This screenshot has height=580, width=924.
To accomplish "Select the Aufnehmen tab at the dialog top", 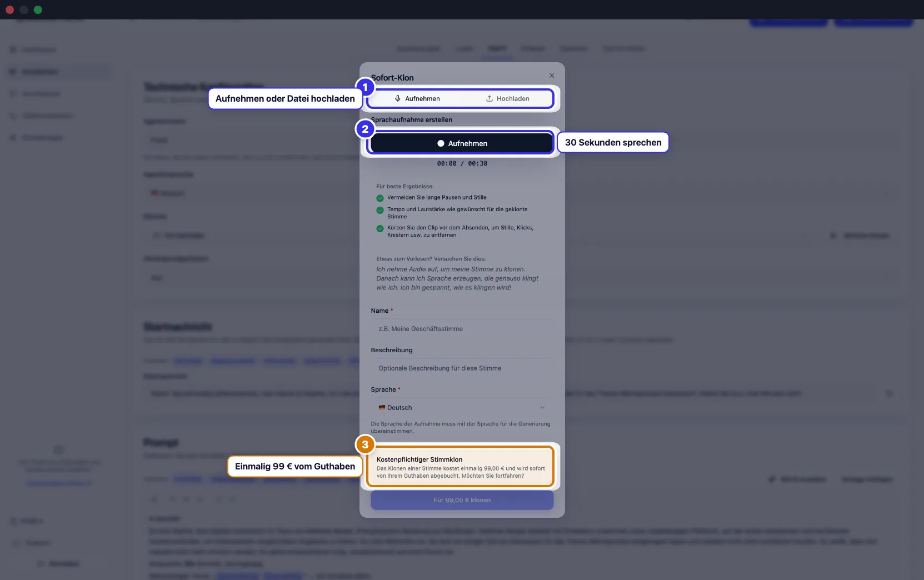I will tap(417, 98).
